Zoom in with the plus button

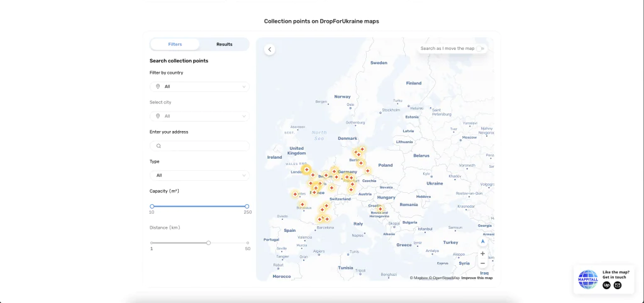(482, 254)
